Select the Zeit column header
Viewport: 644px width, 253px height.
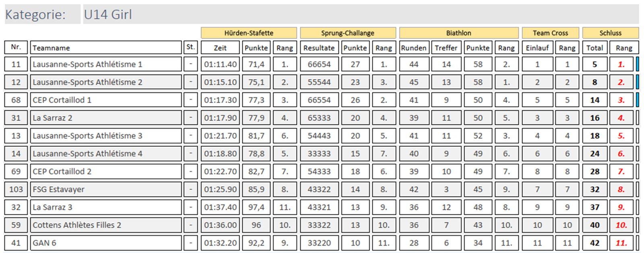pos(220,47)
